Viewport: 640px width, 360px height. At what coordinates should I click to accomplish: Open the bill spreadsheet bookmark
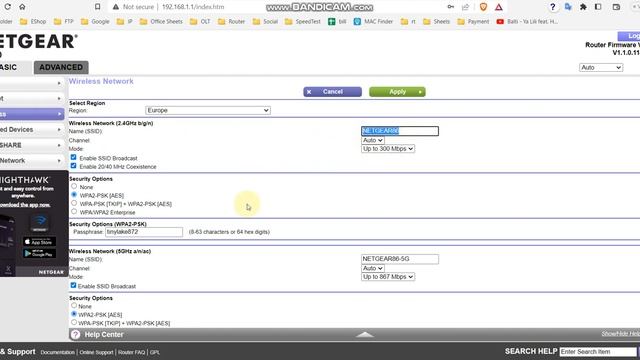coord(337,22)
